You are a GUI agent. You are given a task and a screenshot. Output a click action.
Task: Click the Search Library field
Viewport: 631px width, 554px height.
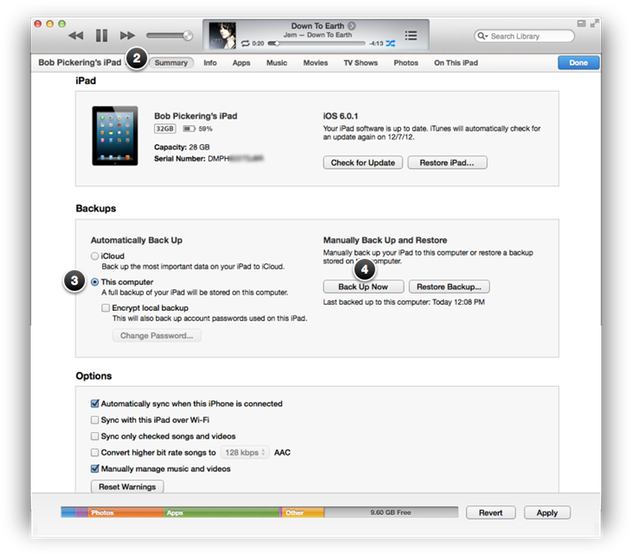[524, 36]
